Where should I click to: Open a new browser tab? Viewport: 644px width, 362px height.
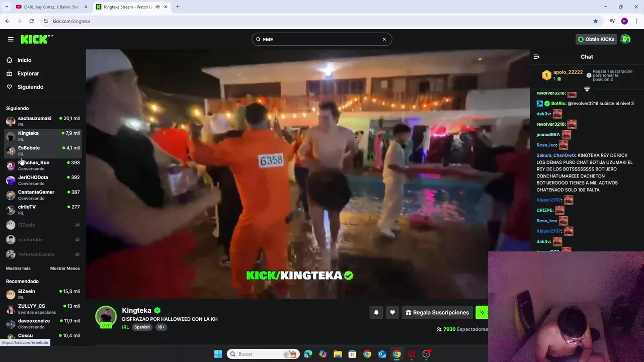178,7
